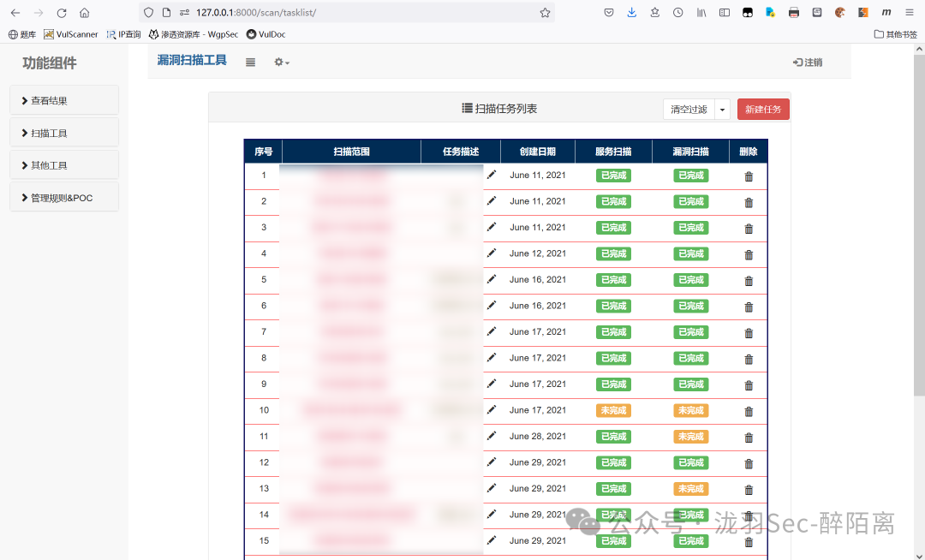Edit task description of row 1
Screen dimensions: 925x560
(x=492, y=175)
